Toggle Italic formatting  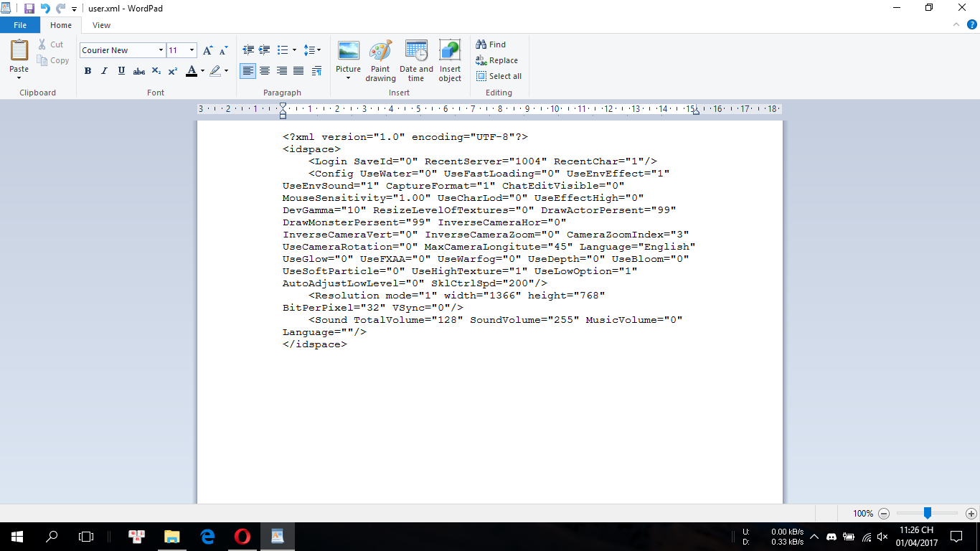(x=104, y=71)
